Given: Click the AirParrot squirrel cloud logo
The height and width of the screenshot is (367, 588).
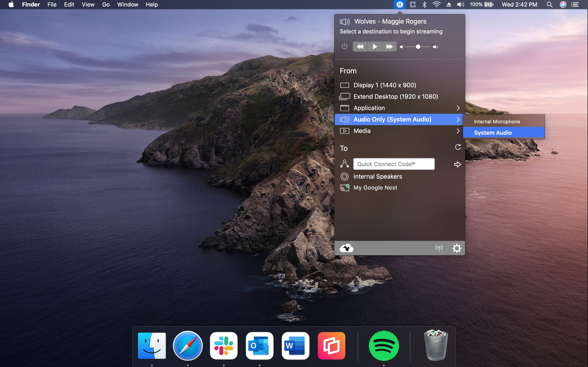Looking at the screenshot, I should click(346, 248).
